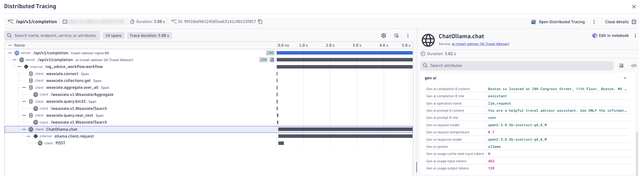Collapse the weaviate.query.bm25 span

[24, 101]
